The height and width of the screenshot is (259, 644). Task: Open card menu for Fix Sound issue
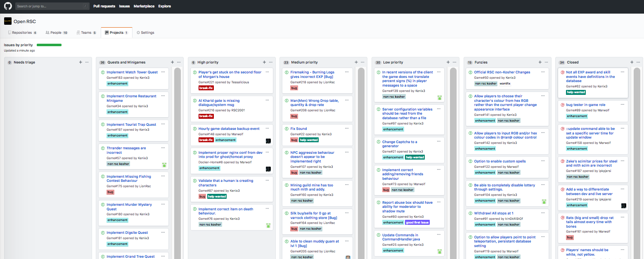point(347,129)
